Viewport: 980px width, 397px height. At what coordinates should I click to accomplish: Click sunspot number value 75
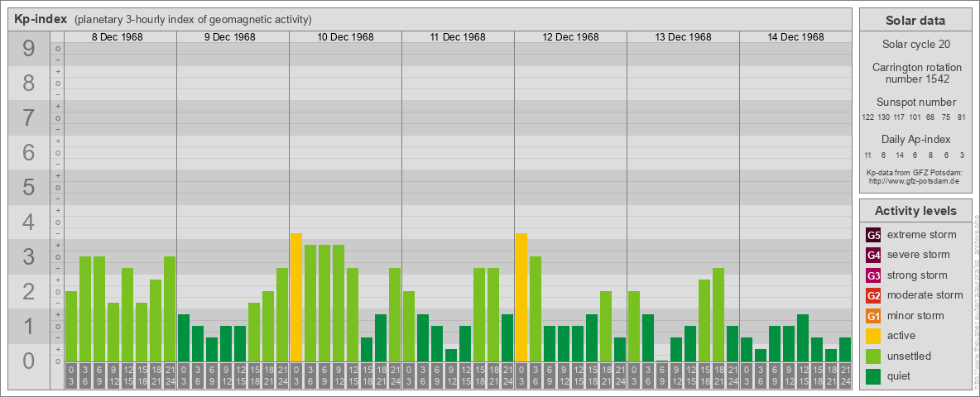945,117
